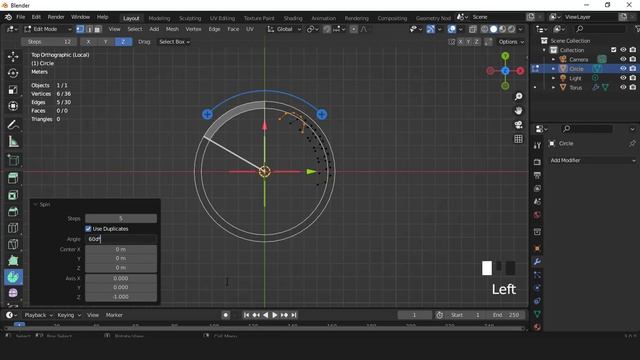The image size is (640, 360).
Task: Switch perspective/orthographic with grid icon
Action: coord(518,139)
